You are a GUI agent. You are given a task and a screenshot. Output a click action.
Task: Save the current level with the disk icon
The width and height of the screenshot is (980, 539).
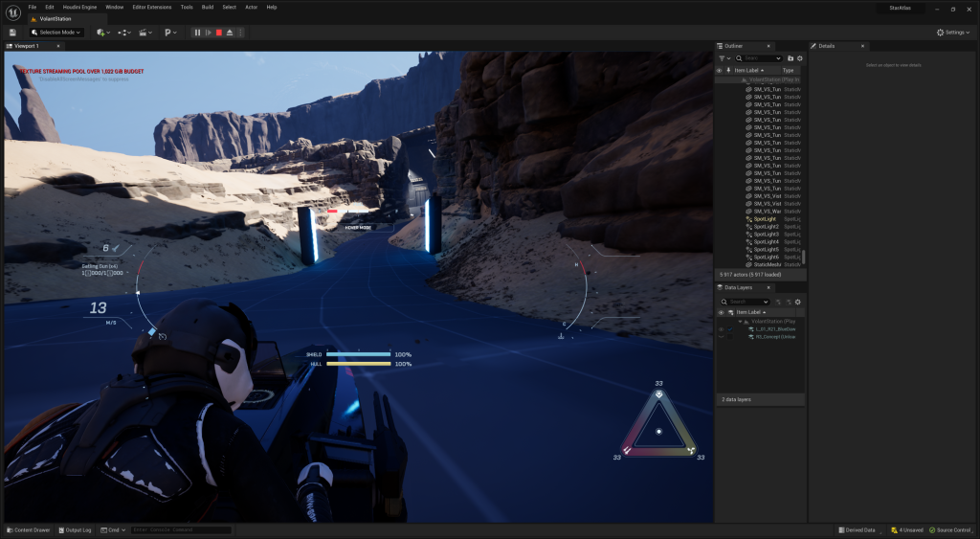pyautogui.click(x=12, y=33)
